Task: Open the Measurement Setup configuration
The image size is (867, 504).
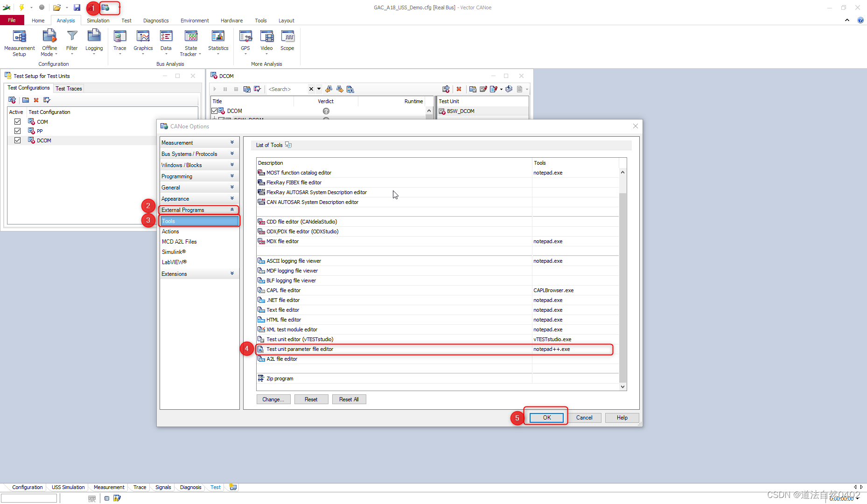Action: [19, 42]
